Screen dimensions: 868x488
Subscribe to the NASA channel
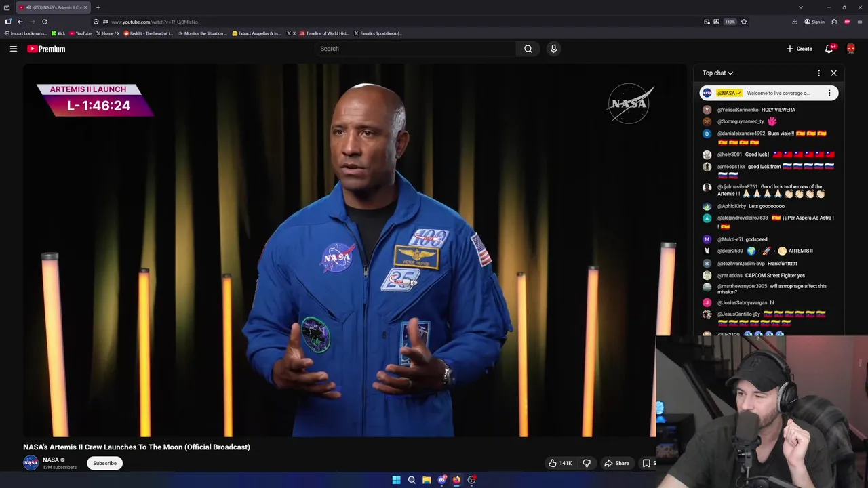coord(104,463)
